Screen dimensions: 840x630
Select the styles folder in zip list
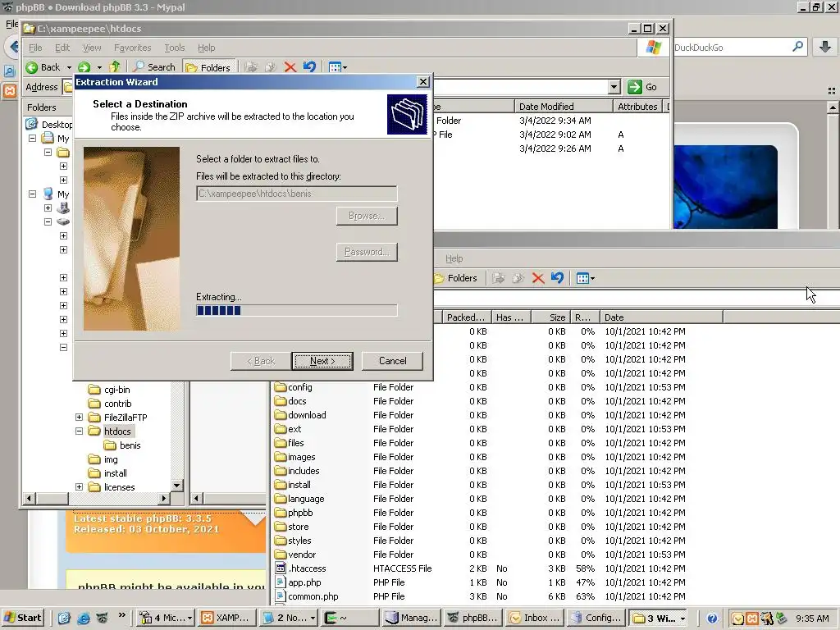pos(299,541)
